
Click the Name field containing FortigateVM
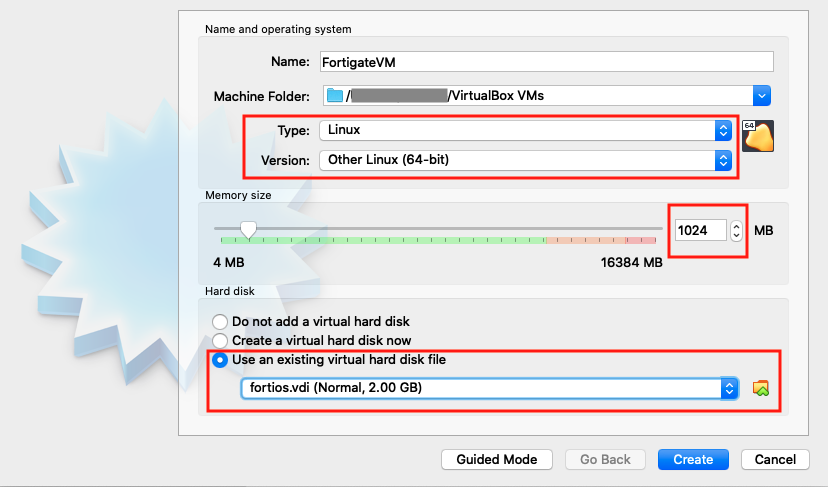[547, 62]
